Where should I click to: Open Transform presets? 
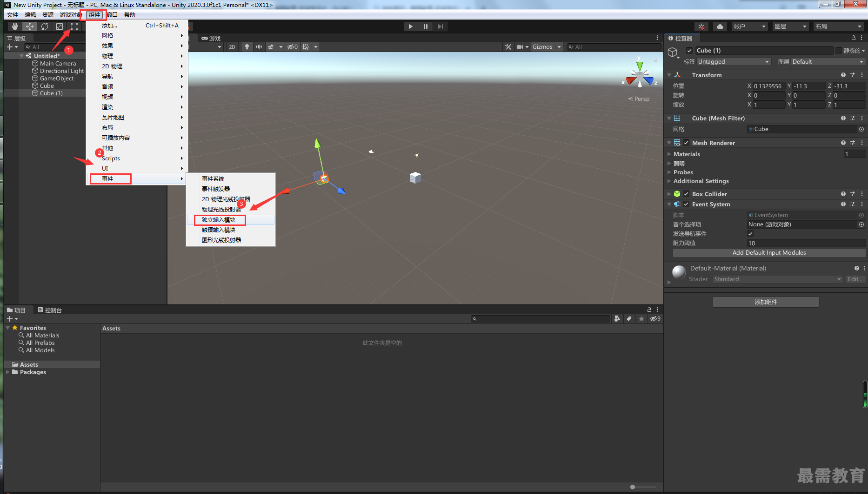pyautogui.click(x=853, y=75)
